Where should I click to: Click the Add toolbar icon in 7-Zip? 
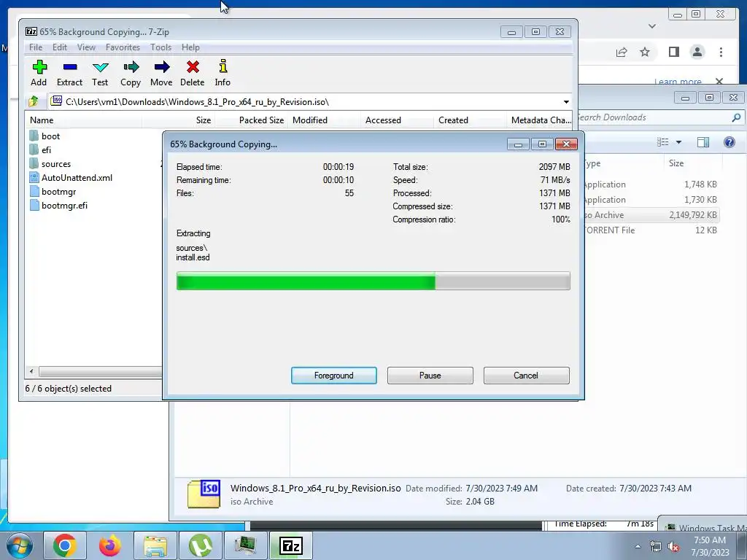click(x=39, y=73)
